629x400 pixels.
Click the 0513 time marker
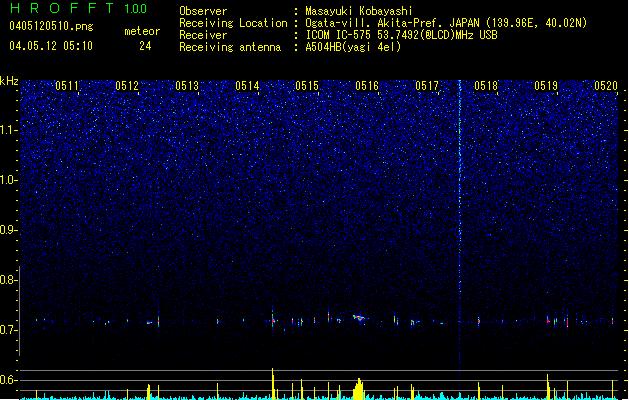point(187,86)
